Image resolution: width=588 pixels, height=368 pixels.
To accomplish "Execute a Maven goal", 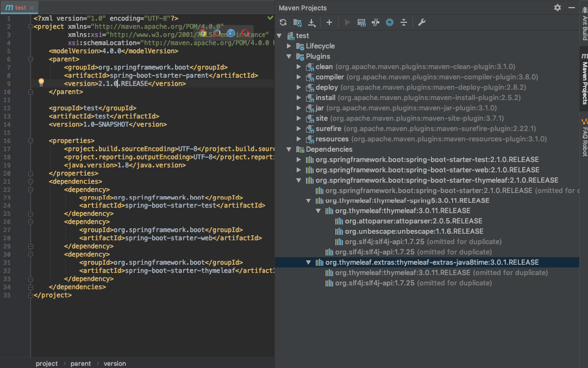I will point(361,22).
